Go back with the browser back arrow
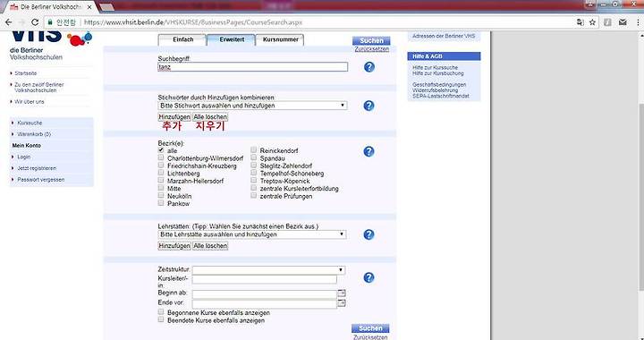644x340 pixels. point(9,22)
